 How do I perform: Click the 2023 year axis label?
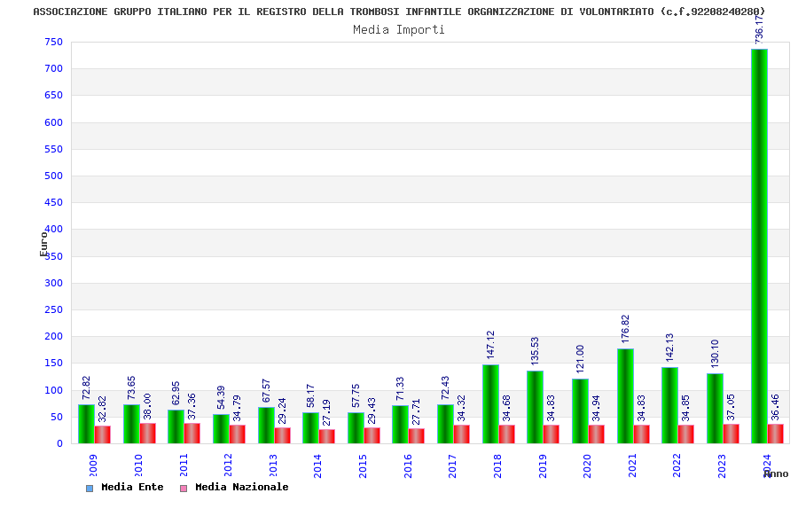coord(722,465)
